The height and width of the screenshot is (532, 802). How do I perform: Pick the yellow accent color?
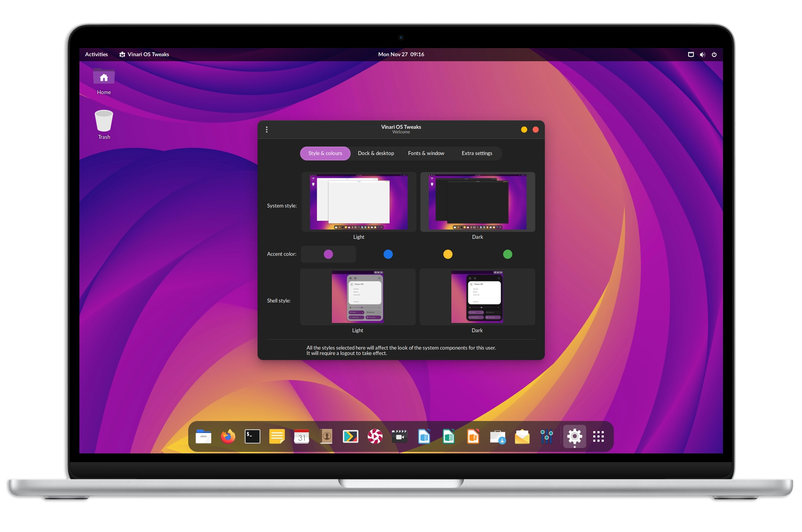(448, 254)
